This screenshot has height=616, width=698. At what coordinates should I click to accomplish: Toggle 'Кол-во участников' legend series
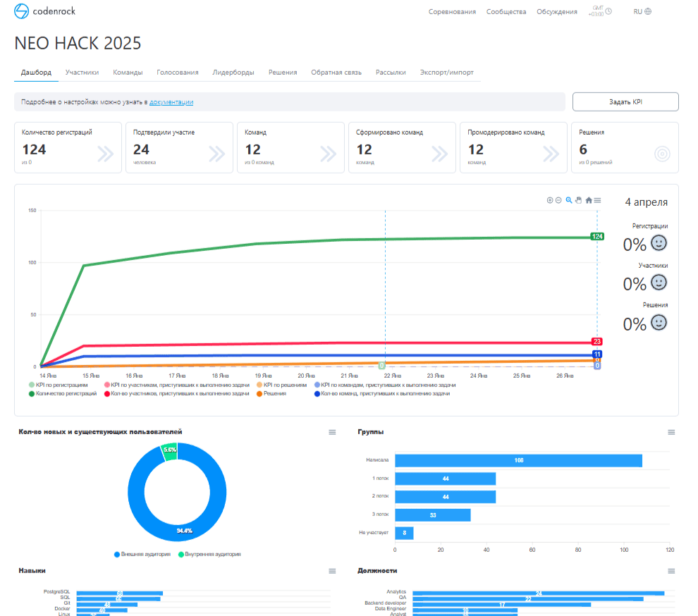tap(177, 393)
